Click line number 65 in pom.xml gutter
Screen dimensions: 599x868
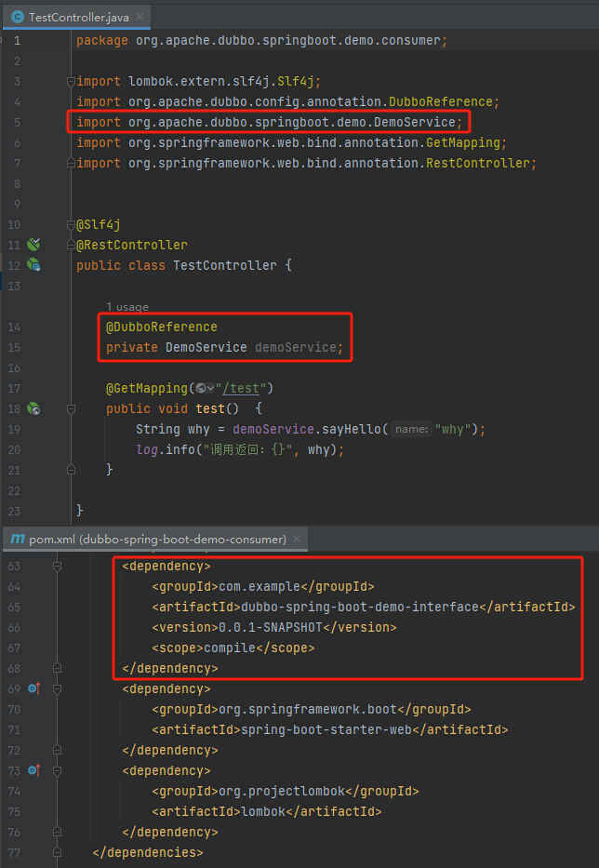point(14,607)
